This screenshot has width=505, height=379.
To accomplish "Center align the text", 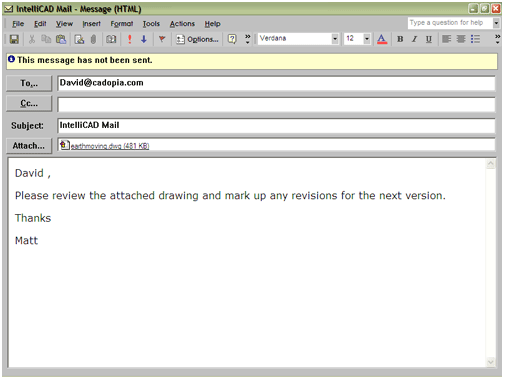I will click(461, 39).
